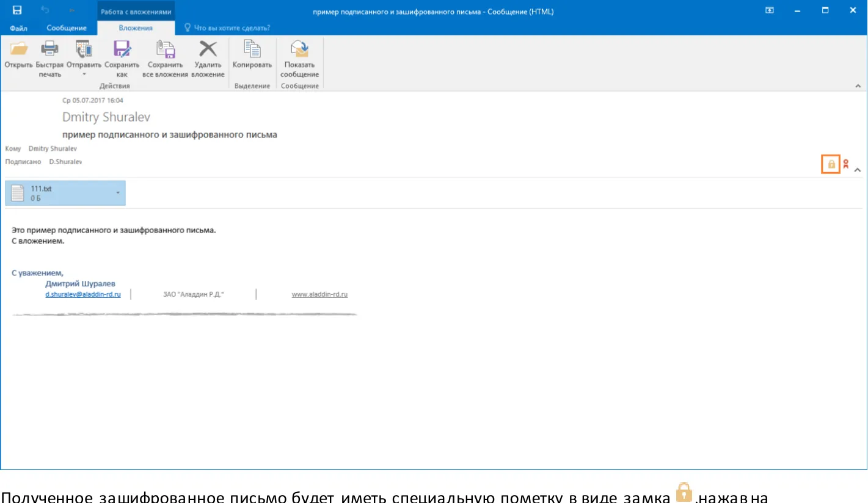Viewport: 868px width, 503px height.
Task: Quick print the attachment
Action: 49,59
